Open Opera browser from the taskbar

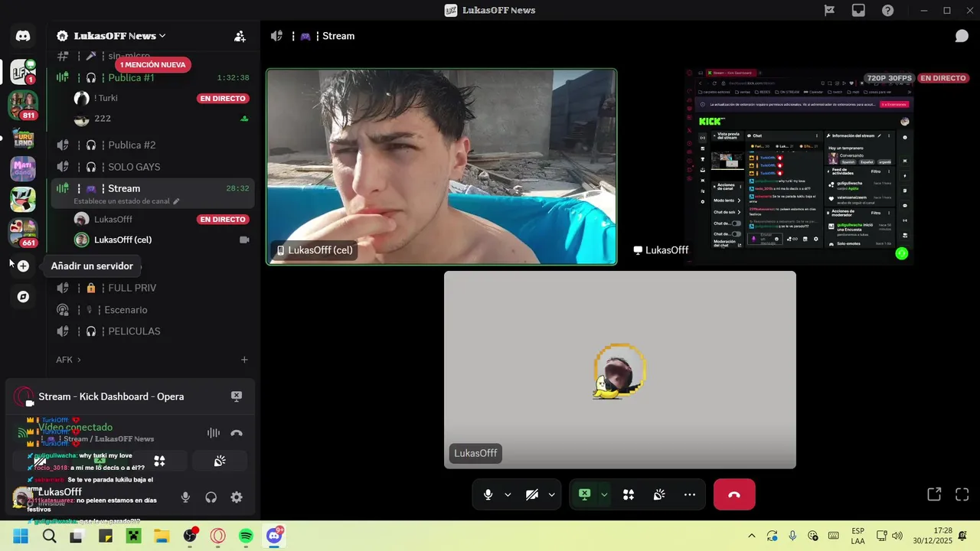click(217, 536)
